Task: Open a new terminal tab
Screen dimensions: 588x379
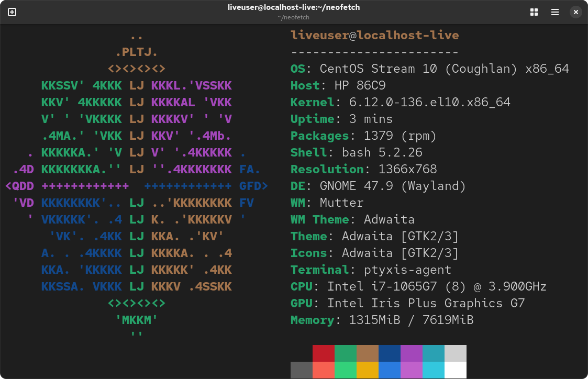Action: (12, 12)
